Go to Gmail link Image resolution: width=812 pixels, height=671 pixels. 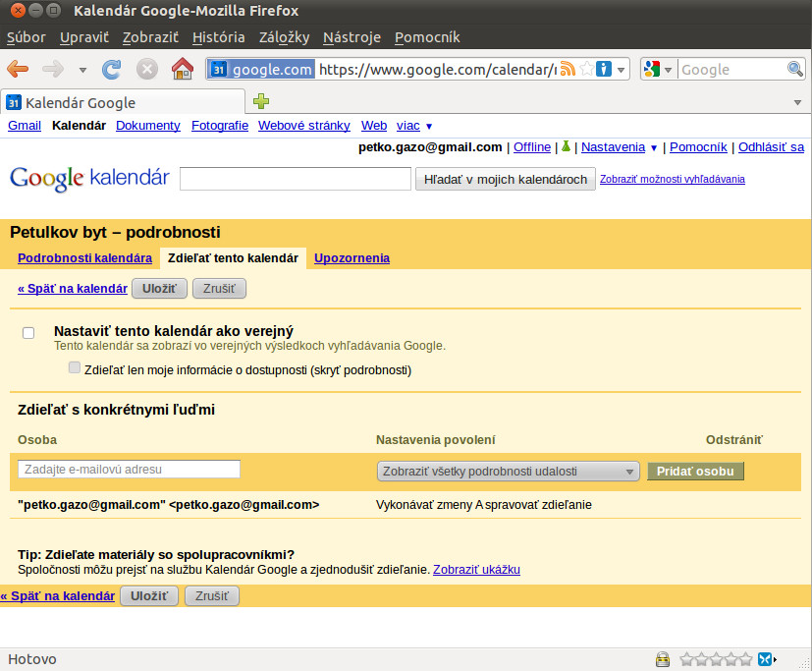click(x=25, y=126)
